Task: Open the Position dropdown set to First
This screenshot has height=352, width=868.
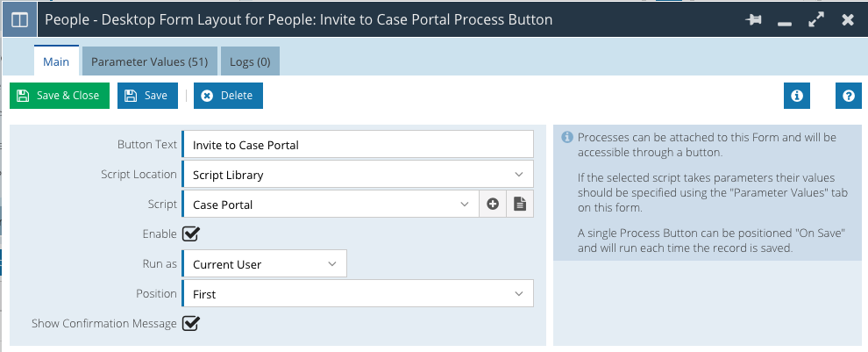Action: [x=358, y=294]
